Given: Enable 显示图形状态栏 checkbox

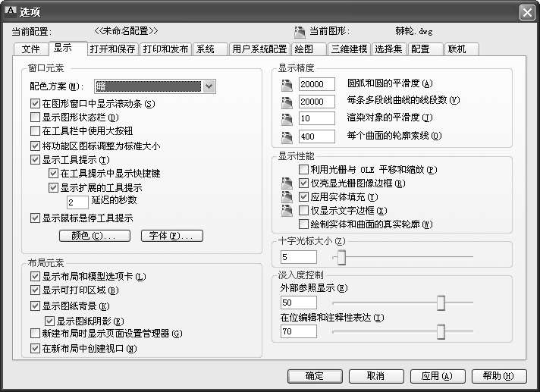Looking at the screenshot, I should [35, 118].
